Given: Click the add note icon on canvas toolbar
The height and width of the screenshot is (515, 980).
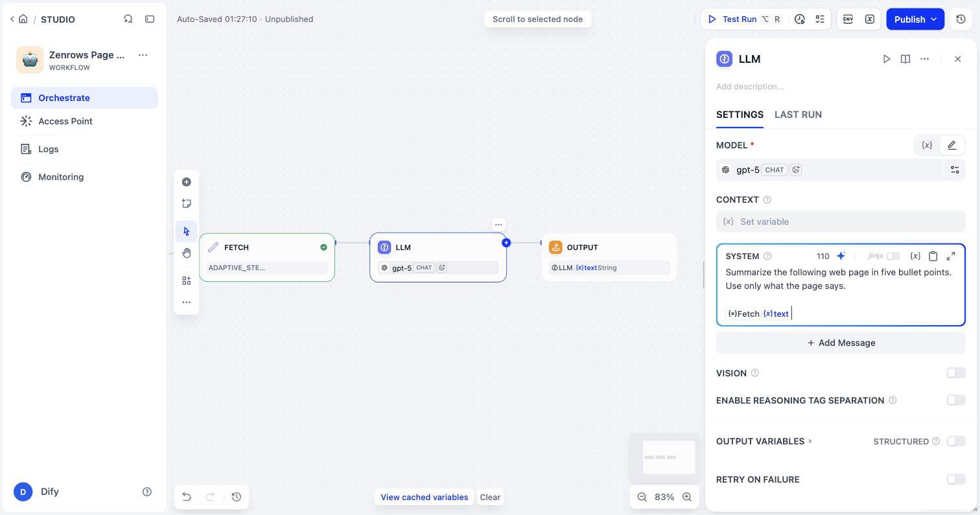Looking at the screenshot, I should 187,203.
